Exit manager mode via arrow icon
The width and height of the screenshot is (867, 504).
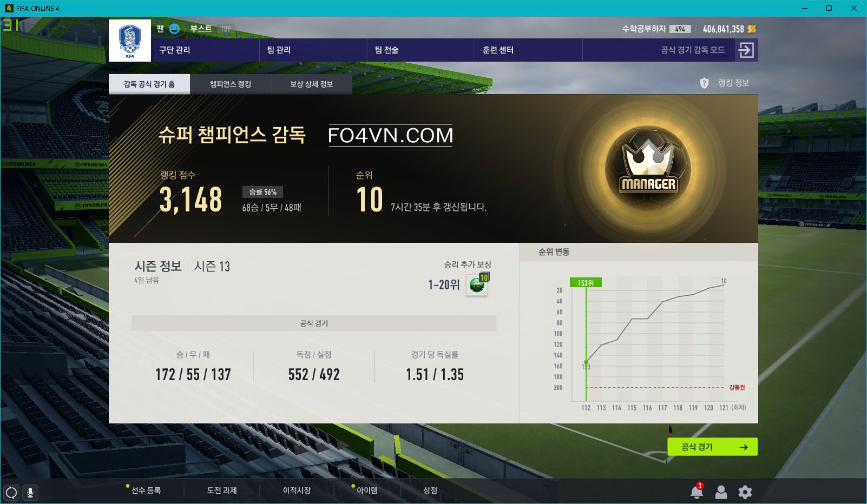click(x=746, y=50)
